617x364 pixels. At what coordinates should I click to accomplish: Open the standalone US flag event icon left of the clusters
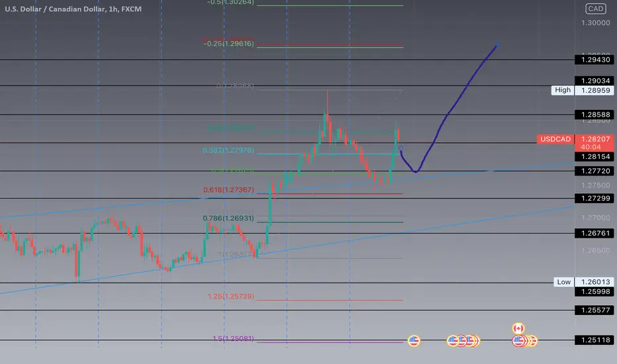(414, 340)
